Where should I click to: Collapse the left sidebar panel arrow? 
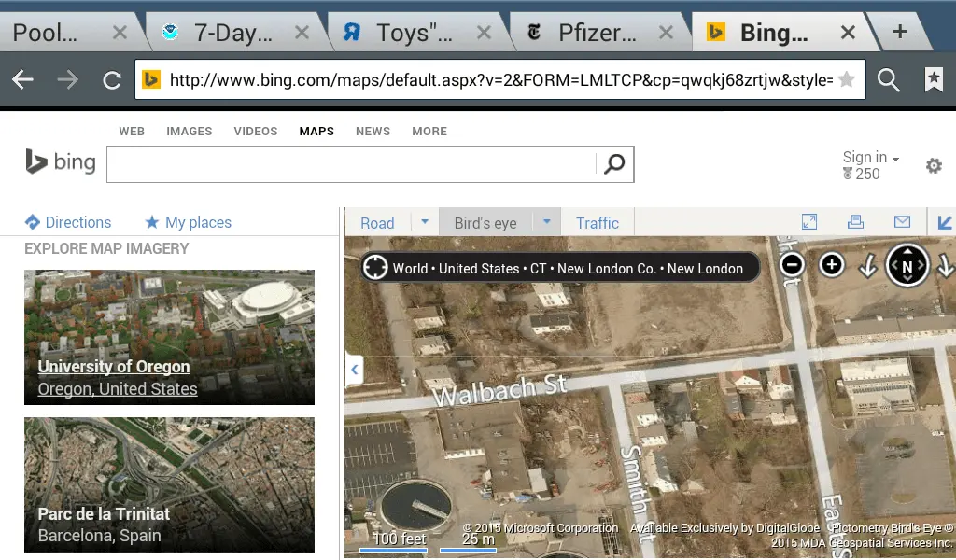pyautogui.click(x=354, y=370)
